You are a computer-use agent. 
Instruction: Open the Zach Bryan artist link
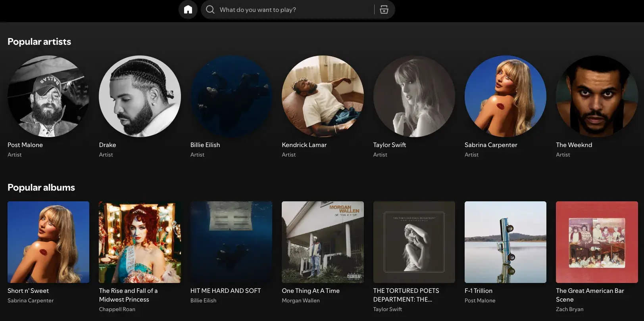click(570, 310)
